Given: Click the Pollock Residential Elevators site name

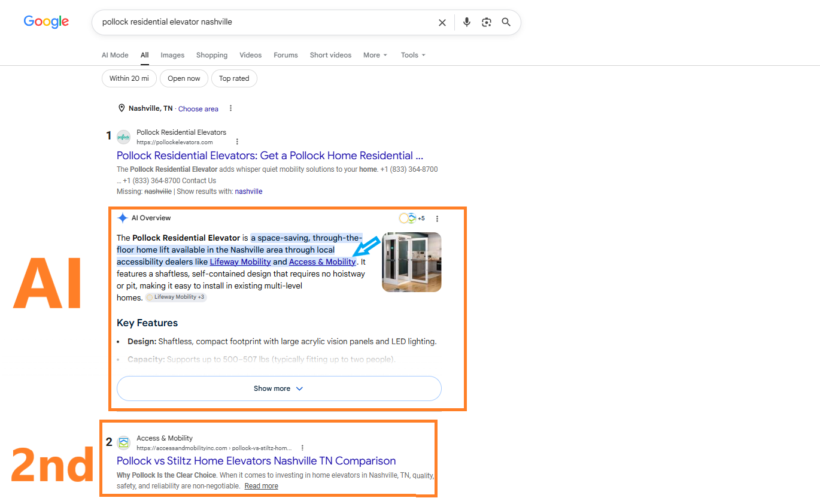Looking at the screenshot, I should click(181, 132).
